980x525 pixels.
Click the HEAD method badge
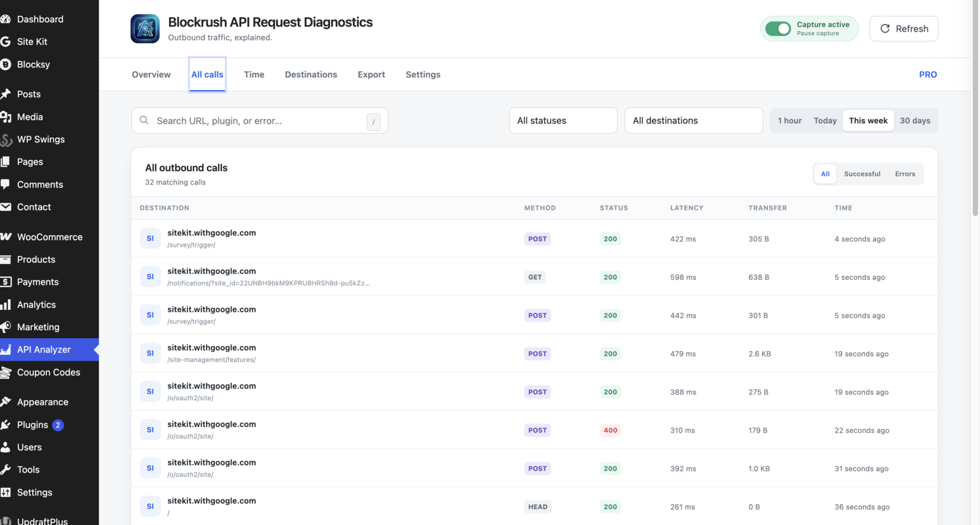(538, 507)
